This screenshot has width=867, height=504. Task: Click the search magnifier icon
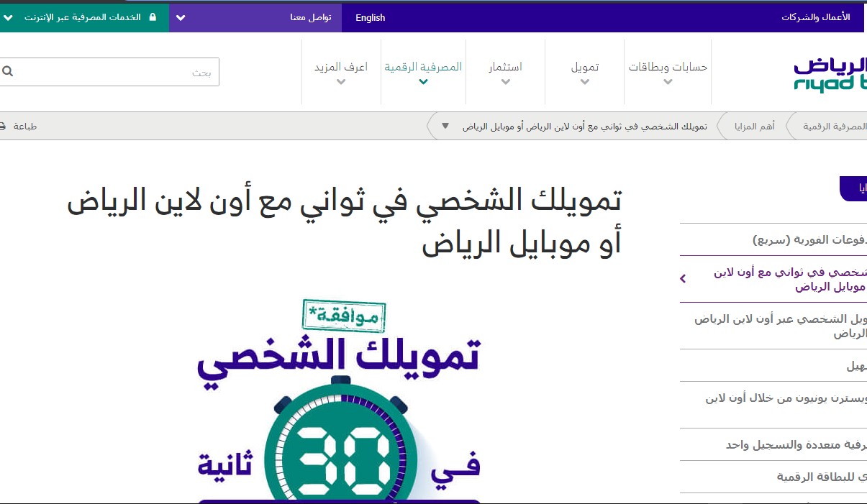click(x=8, y=71)
